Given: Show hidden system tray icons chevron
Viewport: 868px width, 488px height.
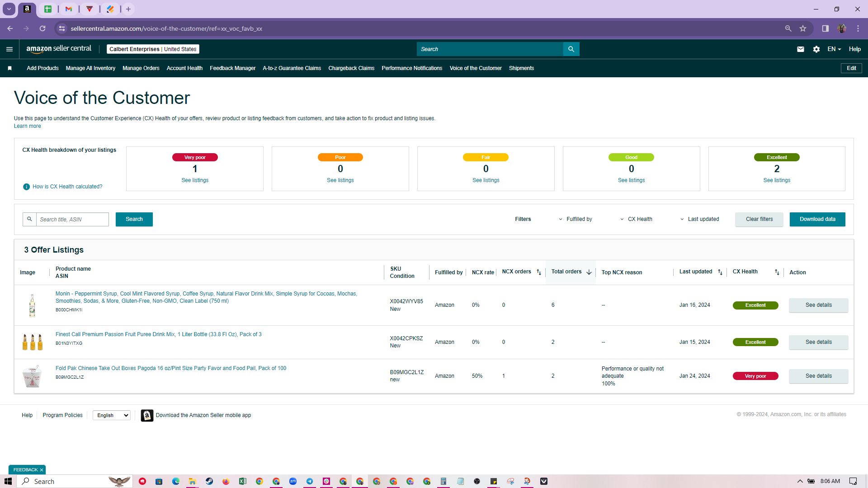Looking at the screenshot, I should click(x=800, y=481).
